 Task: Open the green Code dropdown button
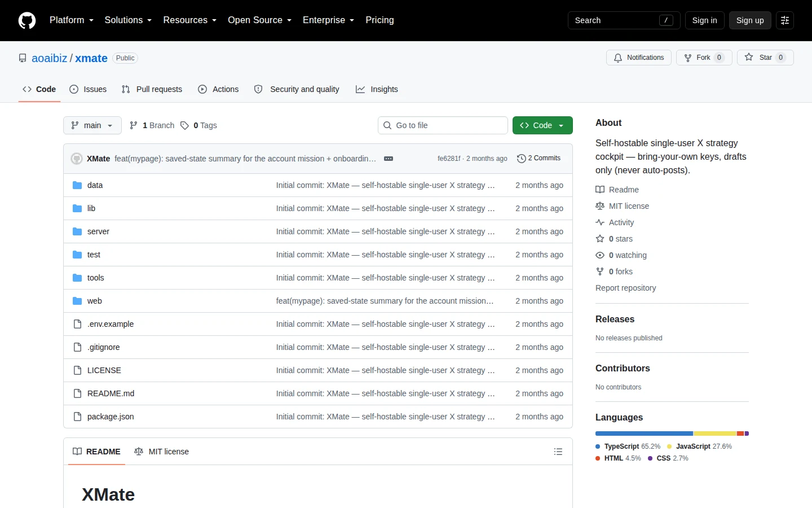(x=542, y=125)
